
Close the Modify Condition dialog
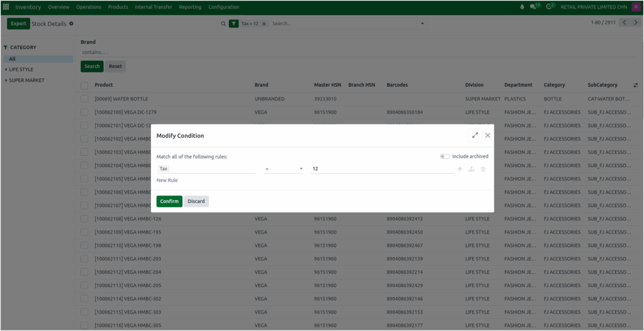coord(487,136)
